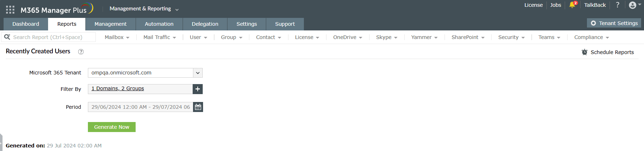Click the Tenant Settings gear button

[614, 23]
